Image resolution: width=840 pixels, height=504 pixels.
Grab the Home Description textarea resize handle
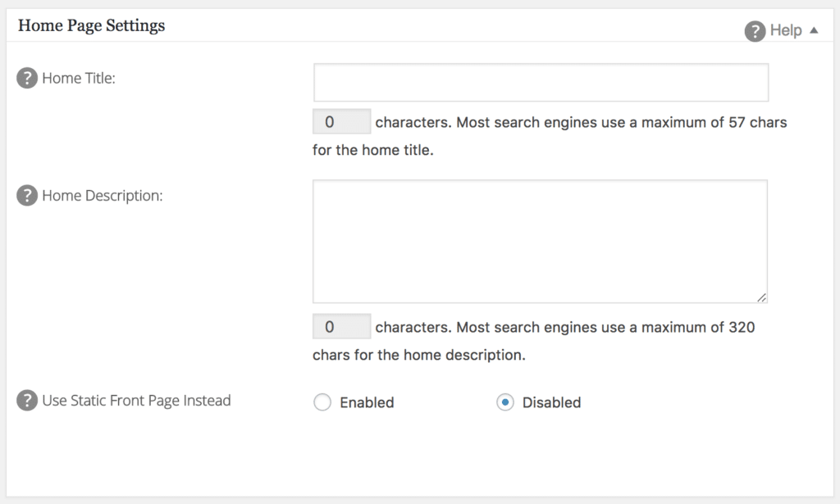762,297
